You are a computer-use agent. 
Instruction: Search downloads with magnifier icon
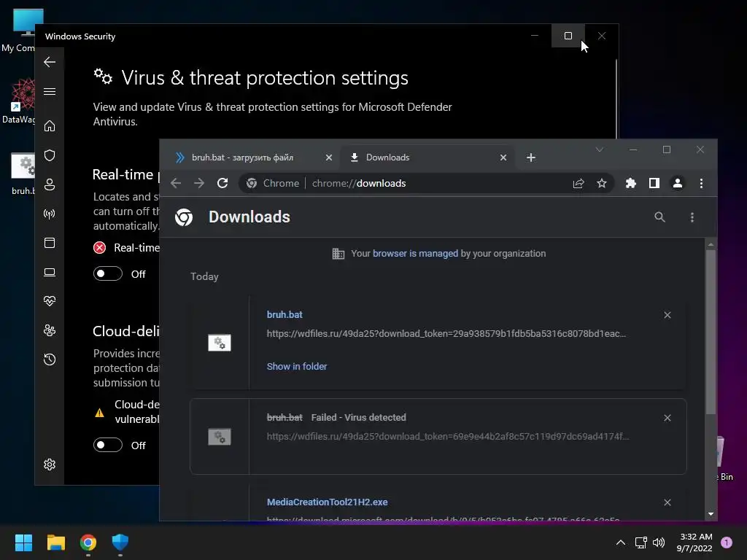coord(659,217)
